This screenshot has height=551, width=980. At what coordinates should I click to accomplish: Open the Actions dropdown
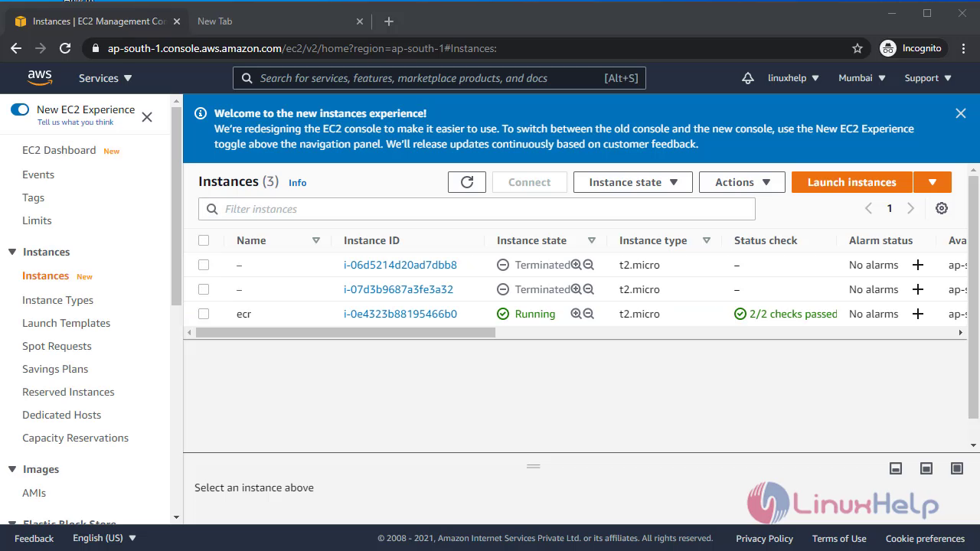pyautogui.click(x=742, y=182)
